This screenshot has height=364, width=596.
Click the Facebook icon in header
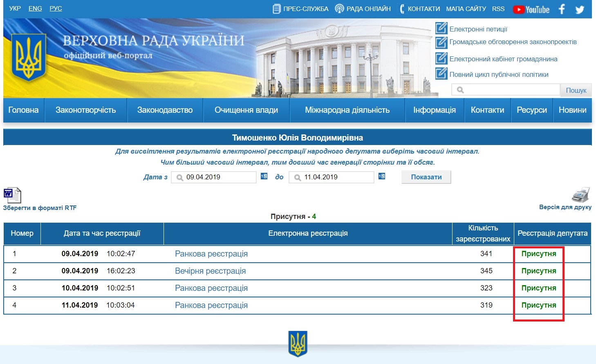[562, 9]
